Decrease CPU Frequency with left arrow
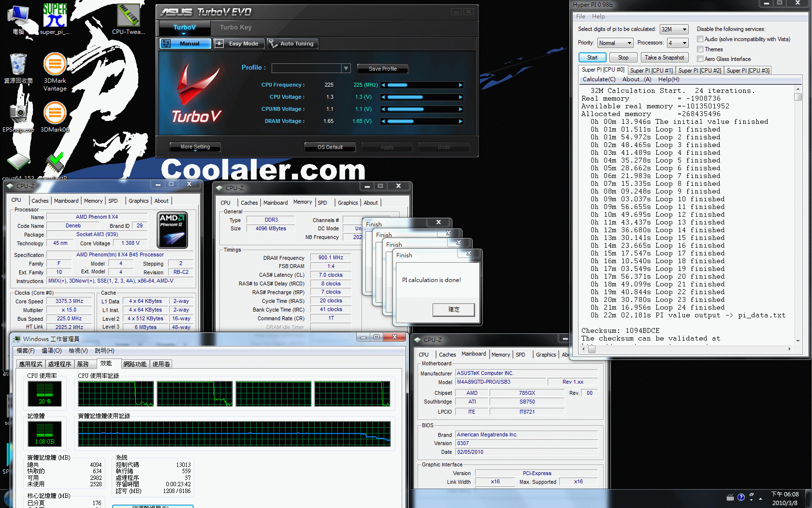This screenshot has height=508, width=812. click(383, 85)
